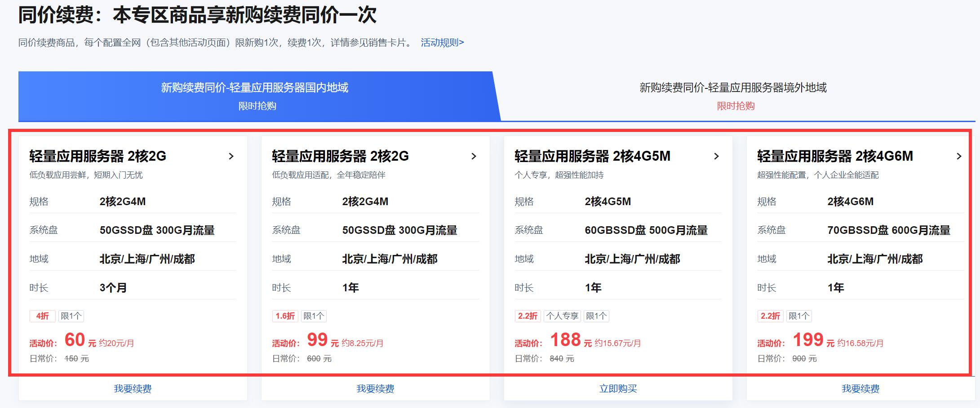The height and width of the screenshot is (408, 980).
Task: Click the 个人专享 tag
Action: click(562, 316)
